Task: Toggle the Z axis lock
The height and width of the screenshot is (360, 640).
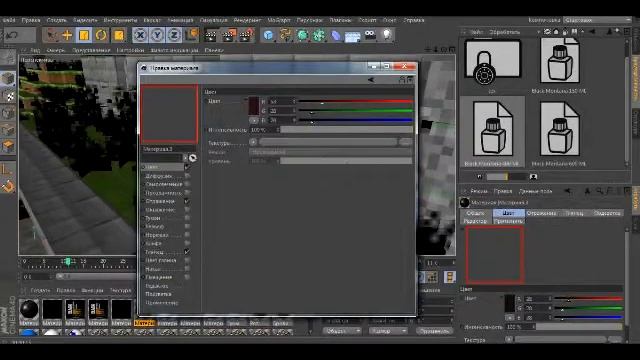Action: click(174, 36)
